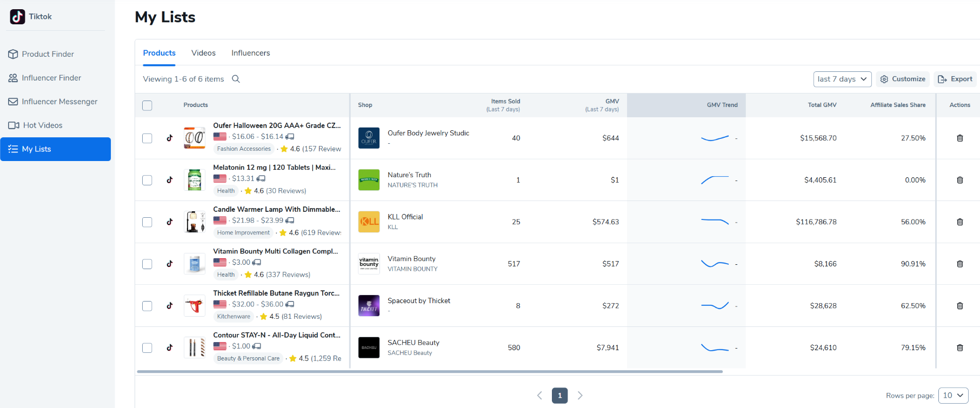Click TikTok icon next to Melatonin product
Viewport: 980px width, 408px height.
[x=170, y=180]
